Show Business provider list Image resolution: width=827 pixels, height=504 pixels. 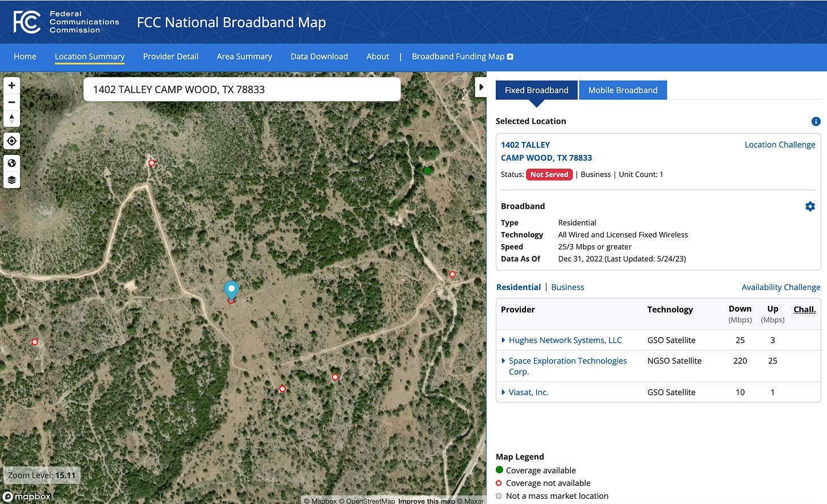[x=567, y=287]
